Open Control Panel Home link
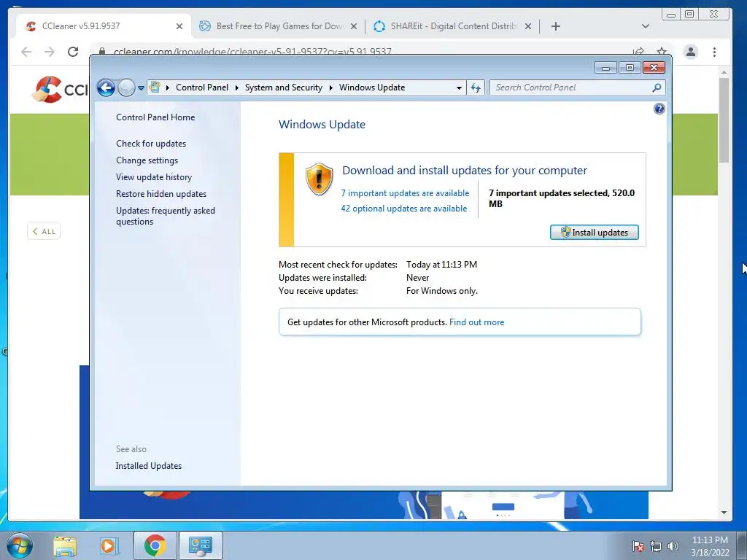 click(155, 117)
